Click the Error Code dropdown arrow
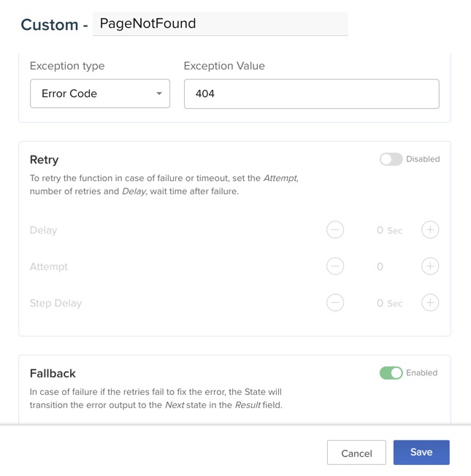This screenshot has height=476, width=471. coord(159,93)
